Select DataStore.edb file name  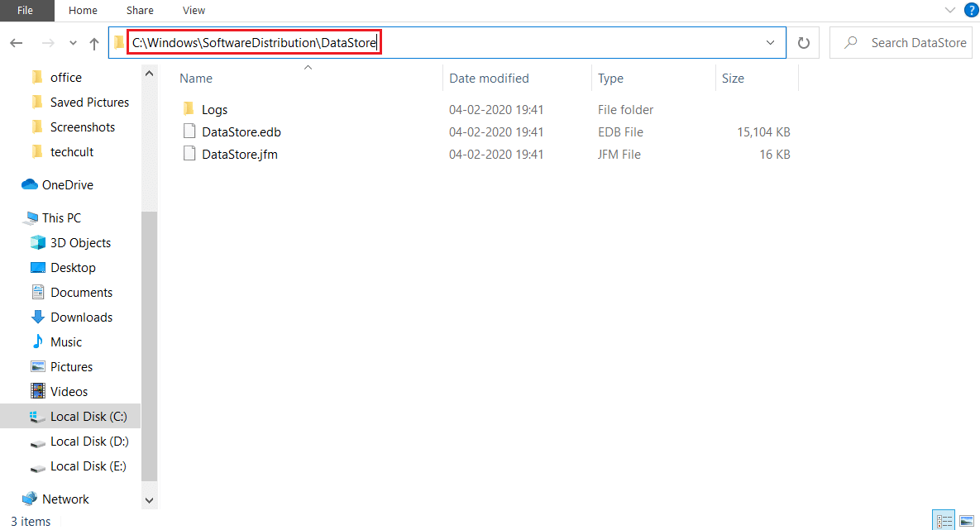[x=241, y=131]
